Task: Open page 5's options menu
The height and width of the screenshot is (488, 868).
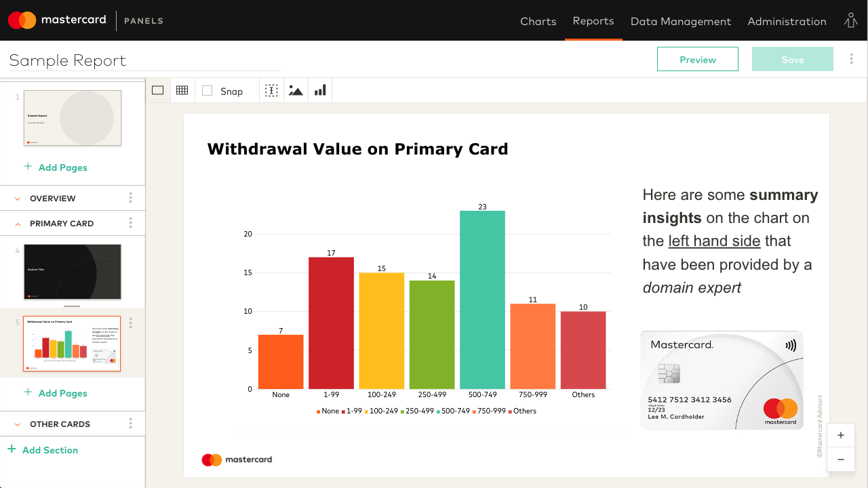Action: tap(131, 323)
